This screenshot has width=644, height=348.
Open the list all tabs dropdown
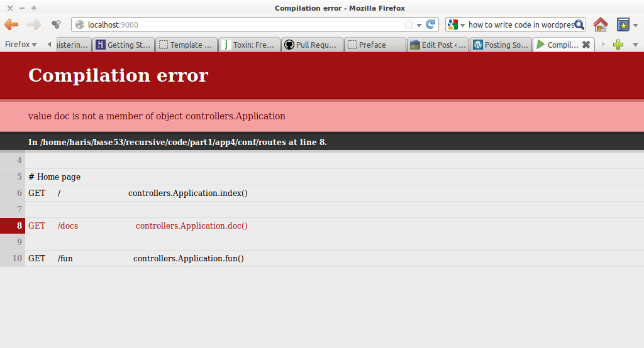point(635,45)
